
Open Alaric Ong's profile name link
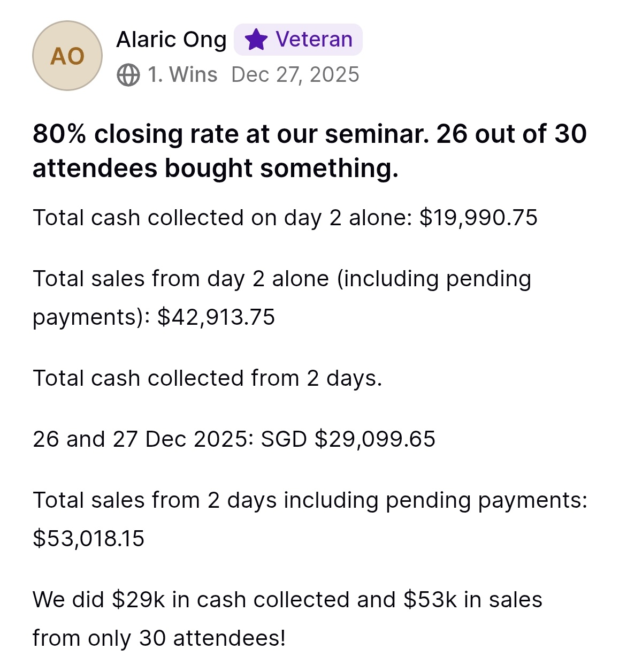point(172,40)
